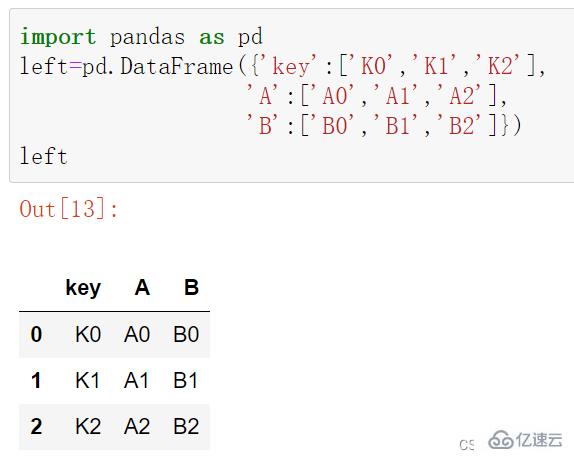The height and width of the screenshot is (461, 574).
Task: Click the B1 cell in output table
Action: tap(186, 380)
